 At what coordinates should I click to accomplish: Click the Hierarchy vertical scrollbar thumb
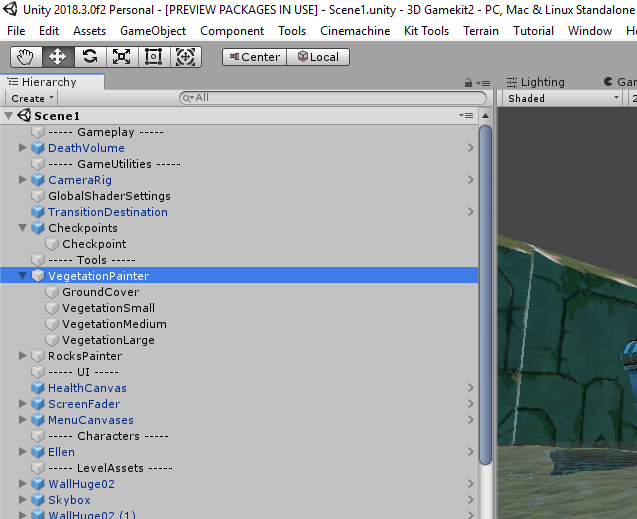coord(485,295)
